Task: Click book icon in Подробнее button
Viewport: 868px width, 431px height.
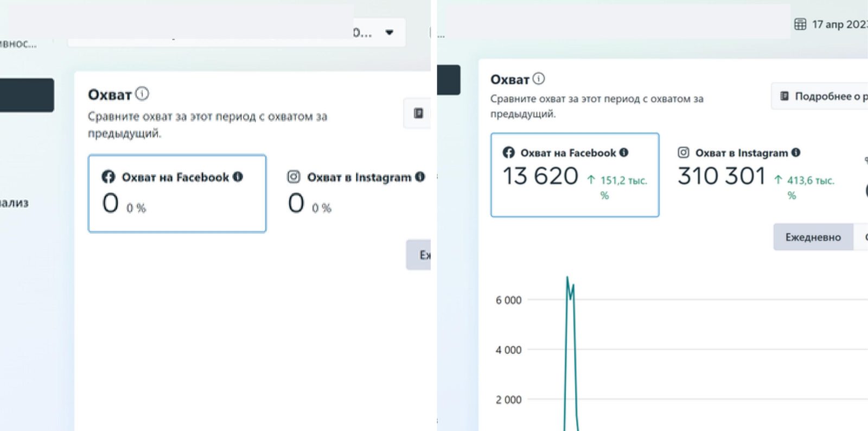Action: [784, 96]
